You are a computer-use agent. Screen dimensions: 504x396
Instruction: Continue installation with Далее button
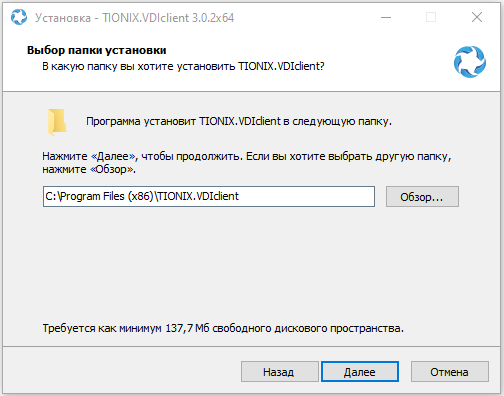point(360,372)
